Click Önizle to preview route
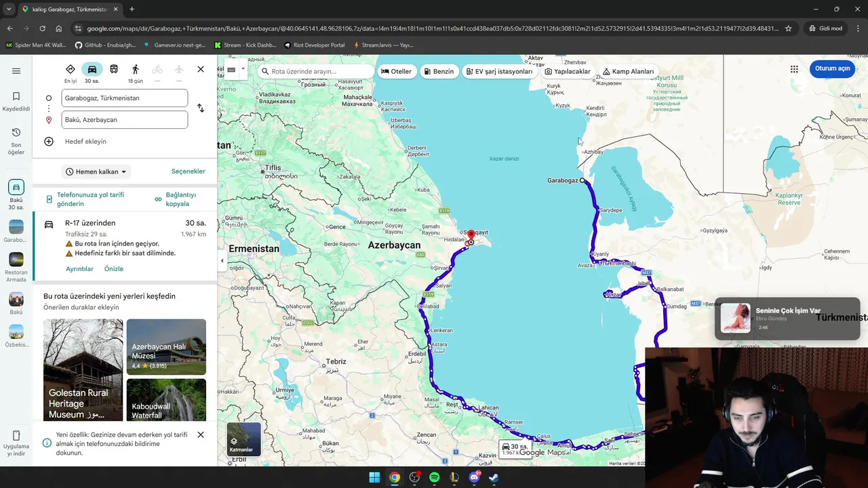The height and width of the screenshot is (488, 868). click(114, 269)
